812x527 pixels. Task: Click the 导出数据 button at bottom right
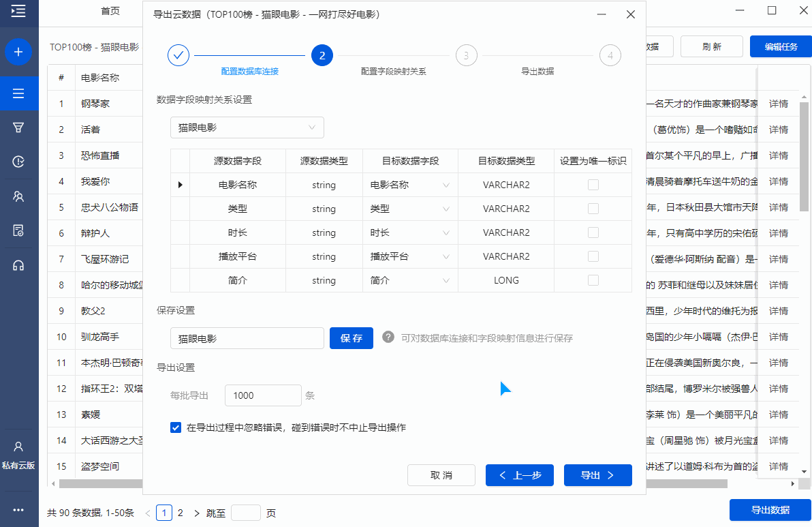point(770,510)
